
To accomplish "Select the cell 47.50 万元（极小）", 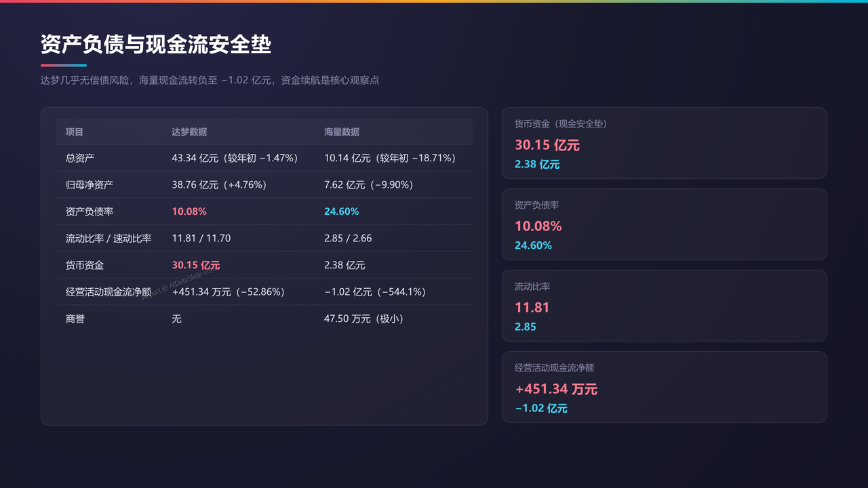I will pos(364,319).
